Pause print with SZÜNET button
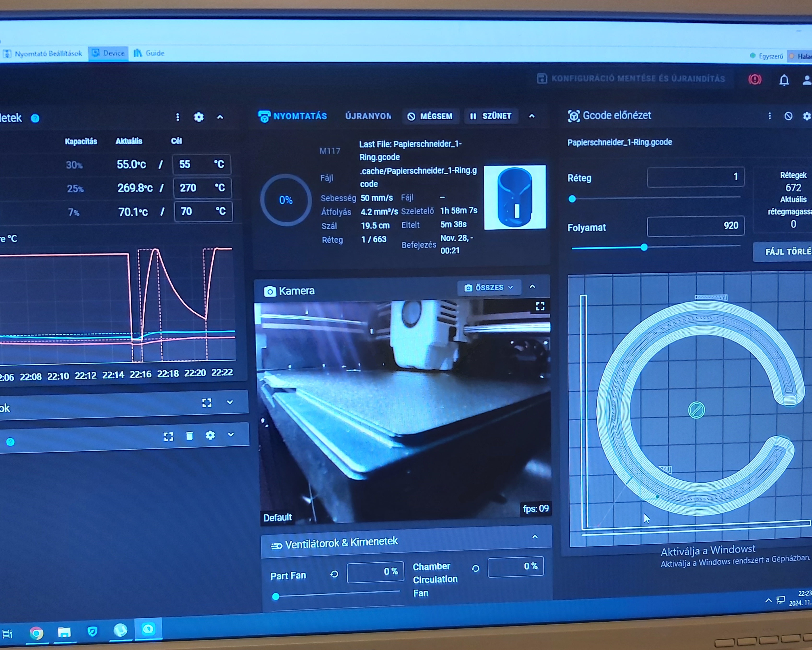 click(x=491, y=116)
